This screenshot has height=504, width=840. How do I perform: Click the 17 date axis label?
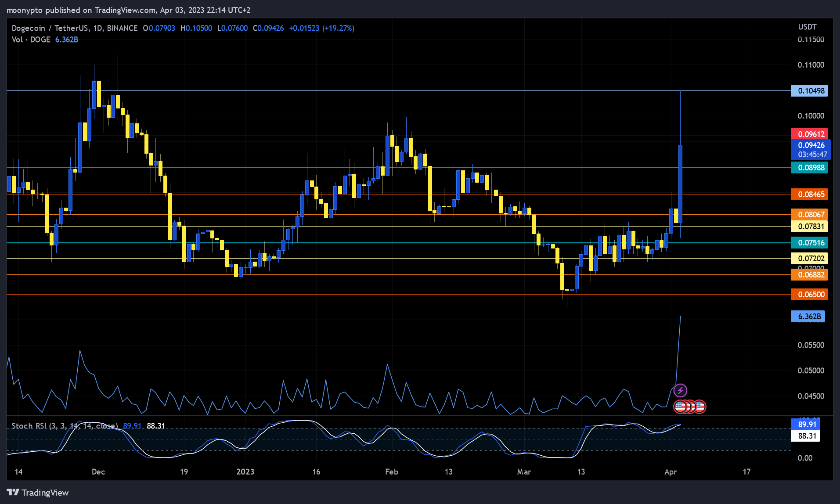[746, 472]
